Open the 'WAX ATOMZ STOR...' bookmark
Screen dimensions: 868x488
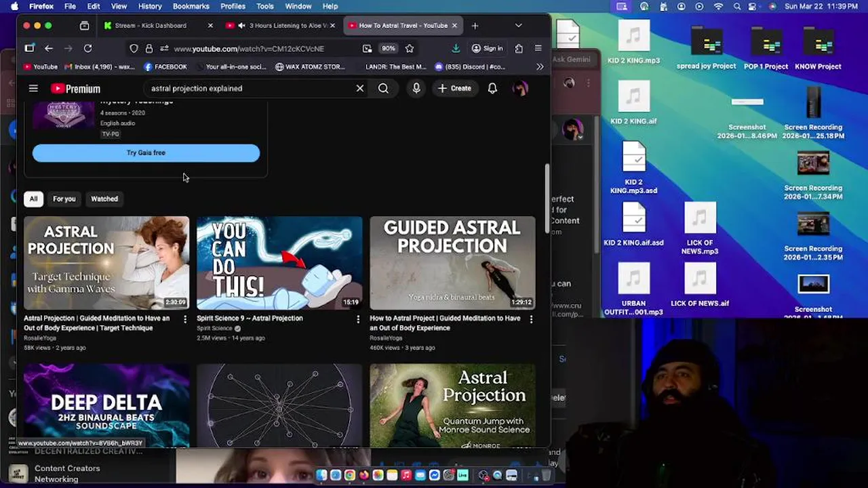point(310,66)
